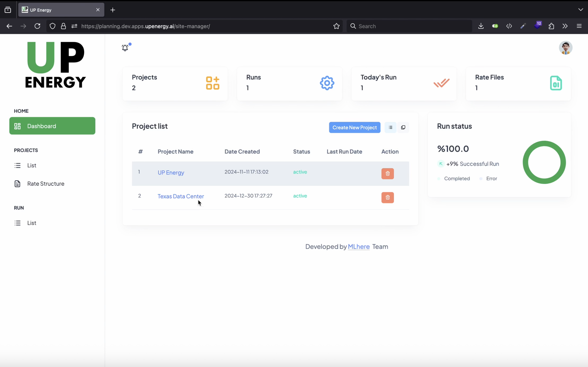
Task: Show more browser toolbar tools
Action: [x=565, y=26]
